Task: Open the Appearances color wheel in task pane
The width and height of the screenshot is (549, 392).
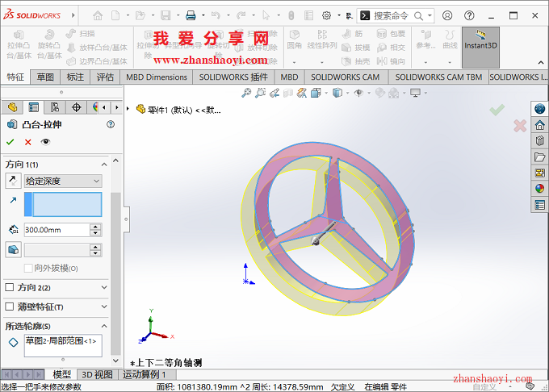Action: (x=539, y=189)
